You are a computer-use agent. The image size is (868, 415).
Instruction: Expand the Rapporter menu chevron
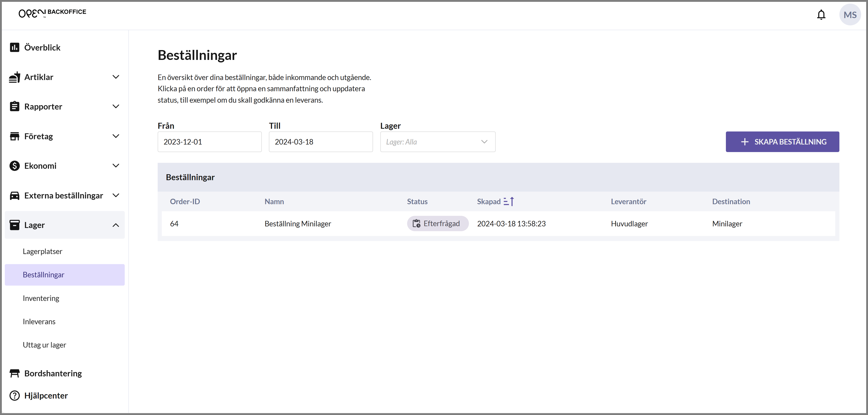(116, 106)
